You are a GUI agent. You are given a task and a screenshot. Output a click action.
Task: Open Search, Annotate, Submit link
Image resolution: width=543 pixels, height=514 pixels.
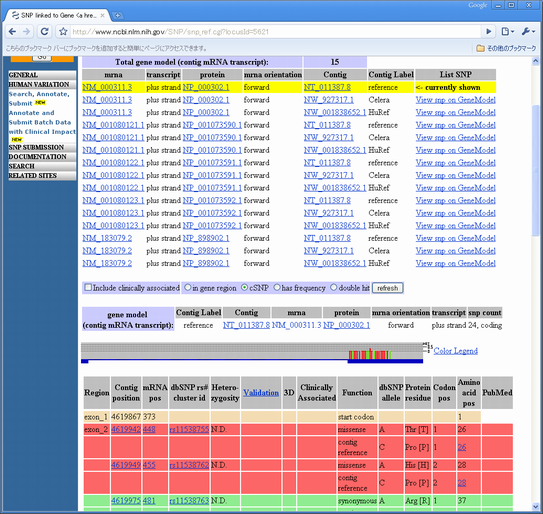point(39,99)
